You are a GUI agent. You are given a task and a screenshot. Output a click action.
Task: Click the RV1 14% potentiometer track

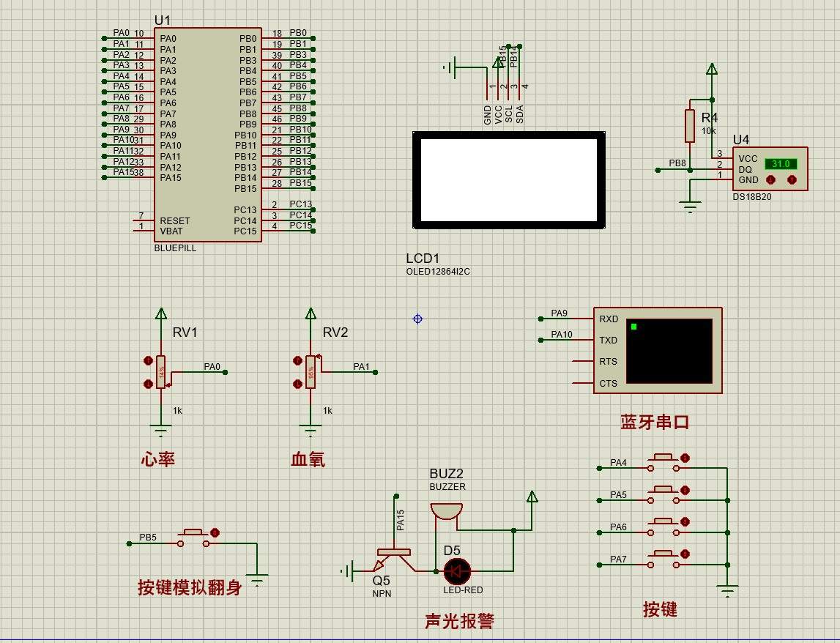click(160, 372)
